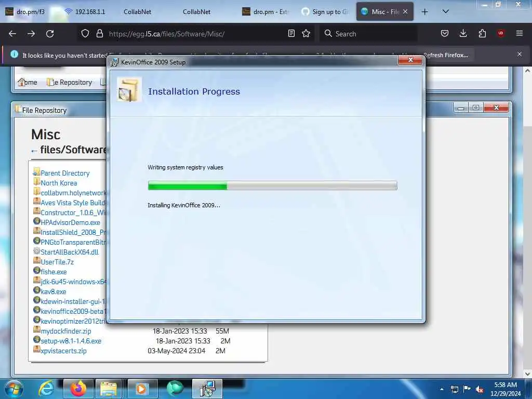This screenshot has width=532, height=399.
Task: Download kav8.exe
Action: pos(54,291)
